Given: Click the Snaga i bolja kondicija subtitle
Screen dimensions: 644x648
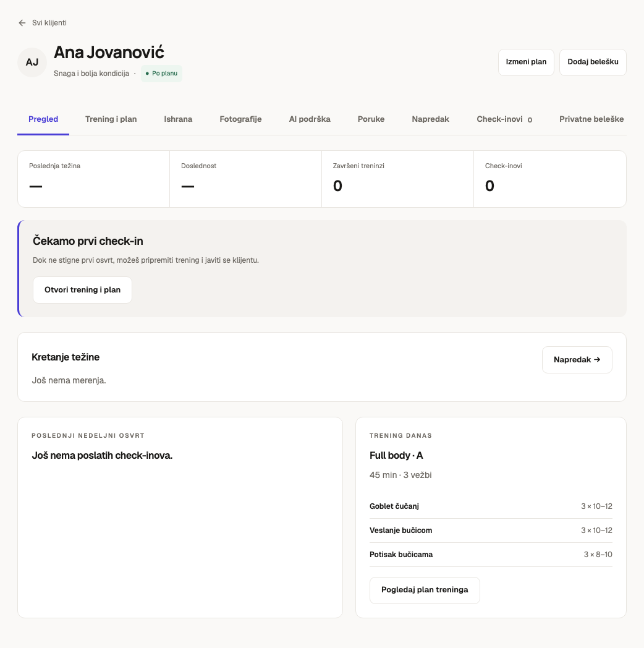Looking at the screenshot, I should tap(91, 74).
